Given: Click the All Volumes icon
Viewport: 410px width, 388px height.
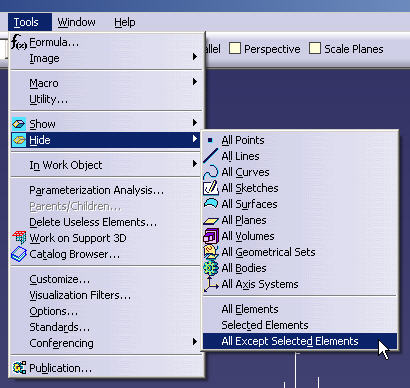Looking at the screenshot, I should coord(211,236).
